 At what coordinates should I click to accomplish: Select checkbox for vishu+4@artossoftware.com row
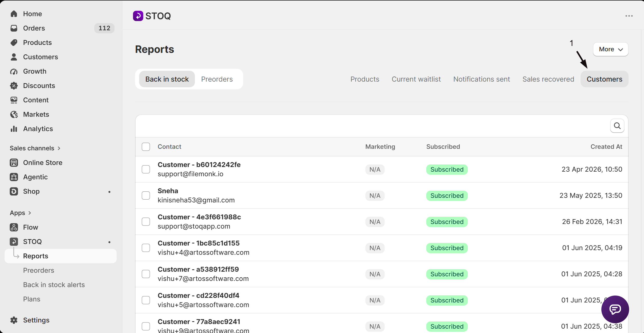(146, 248)
